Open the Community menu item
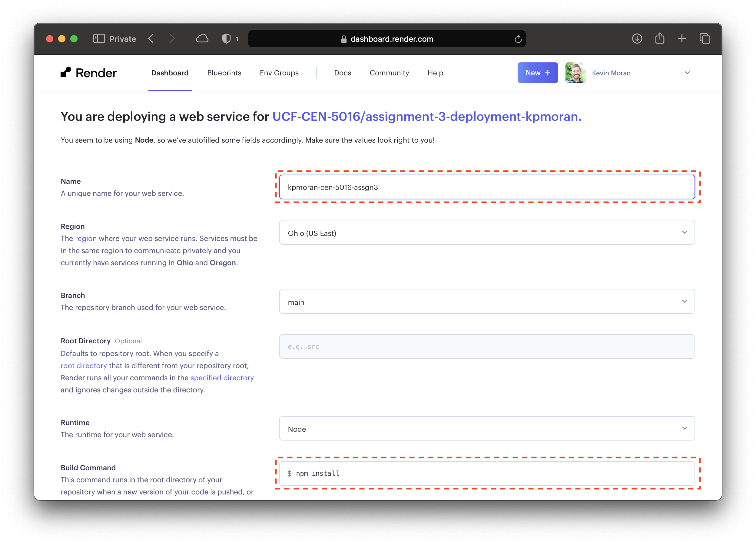The width and height of the screenshot is (756, 545). tap(389, 73)
